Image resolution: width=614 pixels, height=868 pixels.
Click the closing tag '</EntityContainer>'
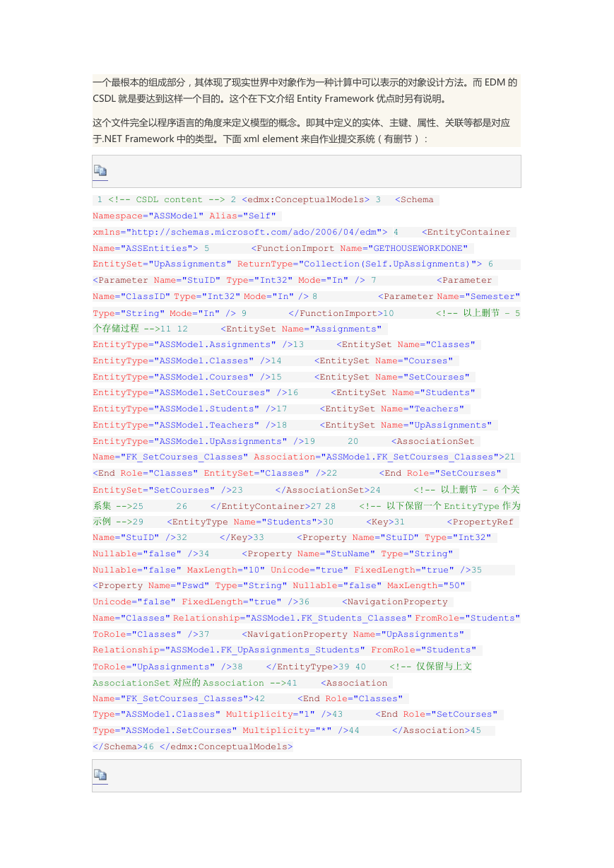pyautogui.click(x=260, y=506)
